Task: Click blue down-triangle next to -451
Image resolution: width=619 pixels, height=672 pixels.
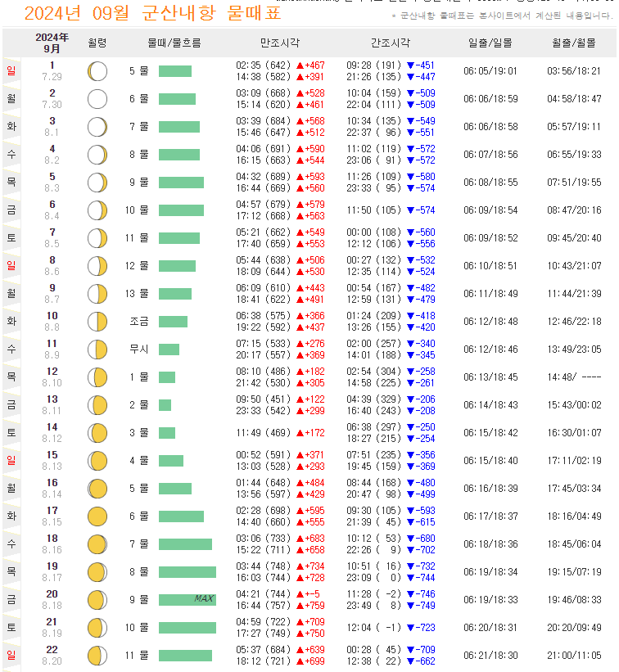Action: click(411, 65)
